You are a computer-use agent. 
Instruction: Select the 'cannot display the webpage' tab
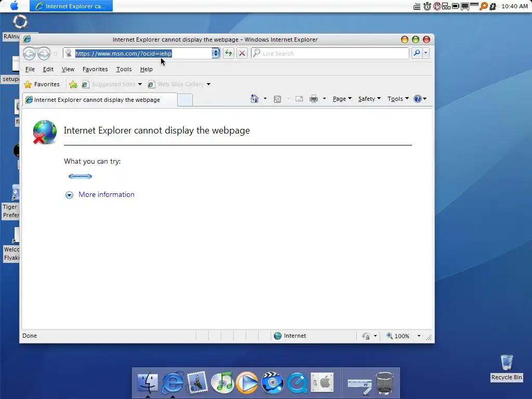(100, 100)
